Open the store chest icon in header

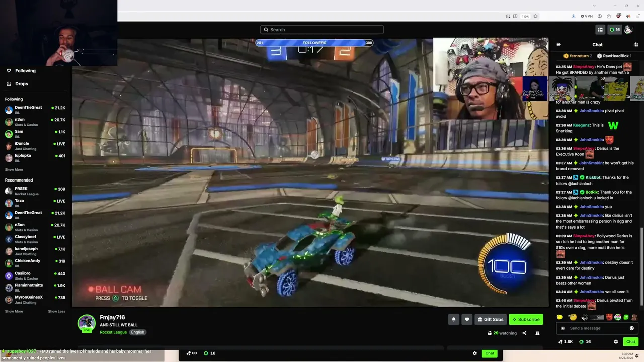pyautogui.click(x=600, y=30)
